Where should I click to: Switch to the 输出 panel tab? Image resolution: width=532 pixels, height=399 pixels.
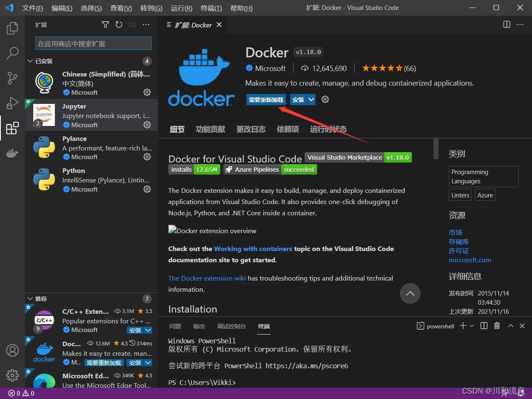pos(199,326)
